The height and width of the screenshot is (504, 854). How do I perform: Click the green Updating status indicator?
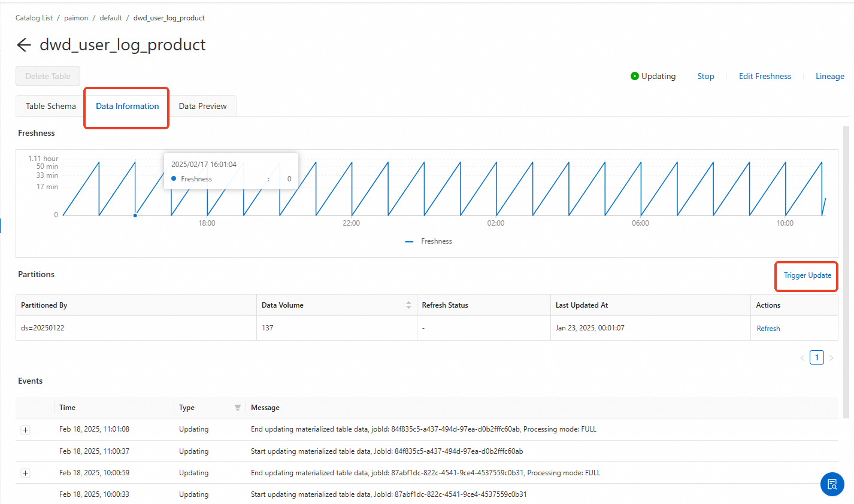[x=634, y=76]
